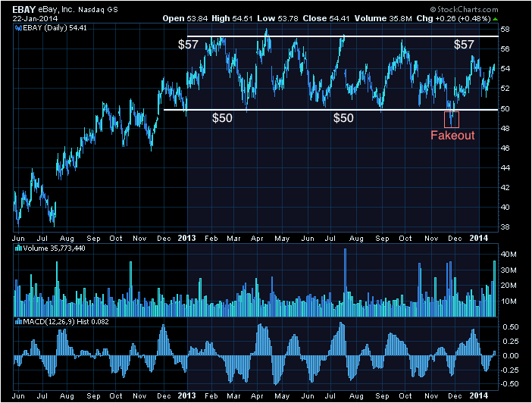Viewport: 532px width, 403px height.
Task: Click the Close 54.41 value
Action: (326, 18)
